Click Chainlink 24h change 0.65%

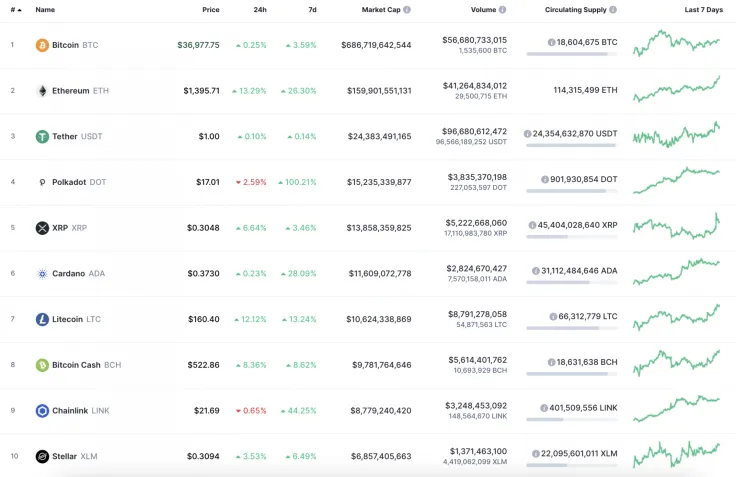251,410
